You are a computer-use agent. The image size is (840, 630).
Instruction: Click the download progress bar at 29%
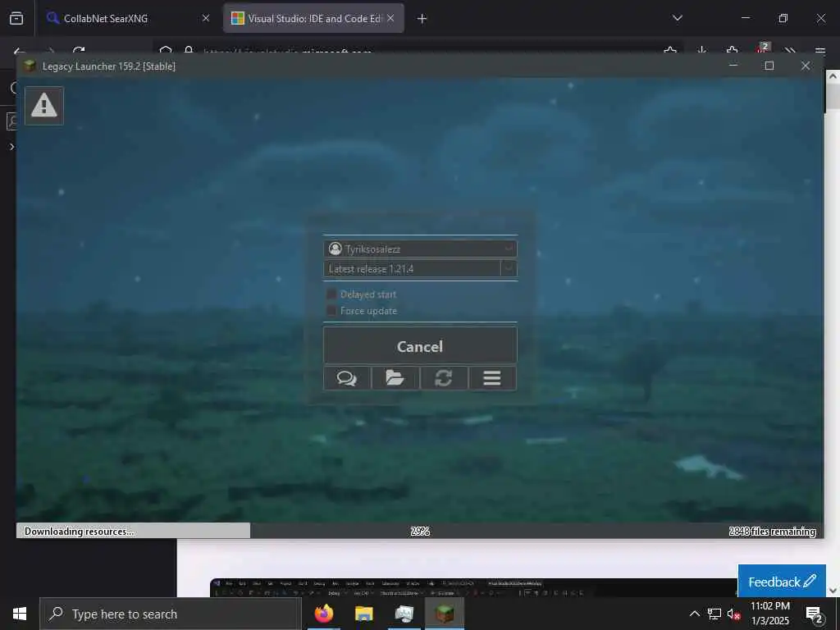(x=420, y=531)
